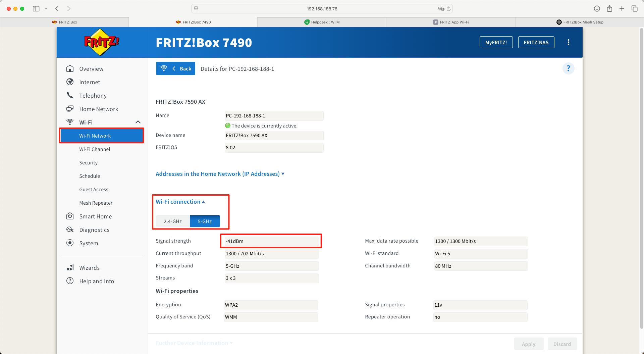Click the Signal strength value -41dBm
This screenshot has width=644, height=354.
point(272,241)
